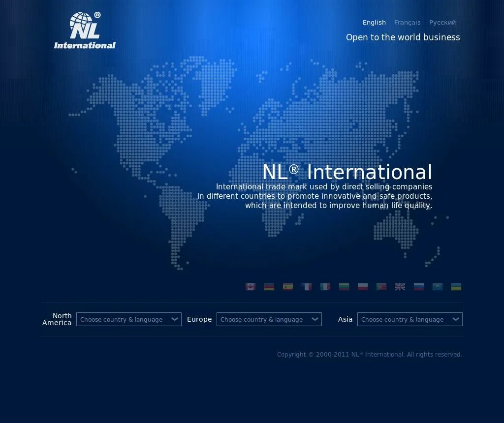Select the Ukraine flag icon
Image resolution: width=504 pixels, height=423 pixels.
[456, 287]
